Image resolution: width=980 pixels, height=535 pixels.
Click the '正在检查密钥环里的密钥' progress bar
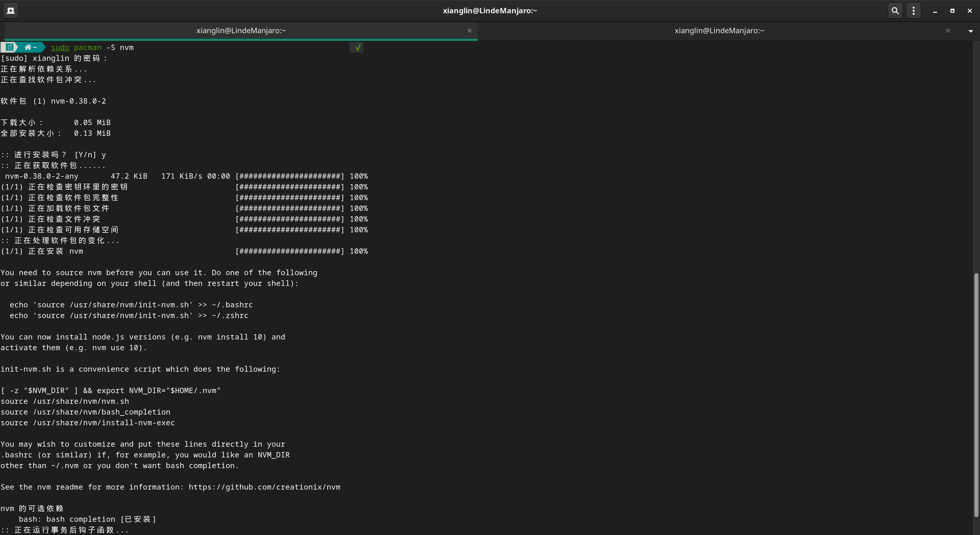coord(290,187)
